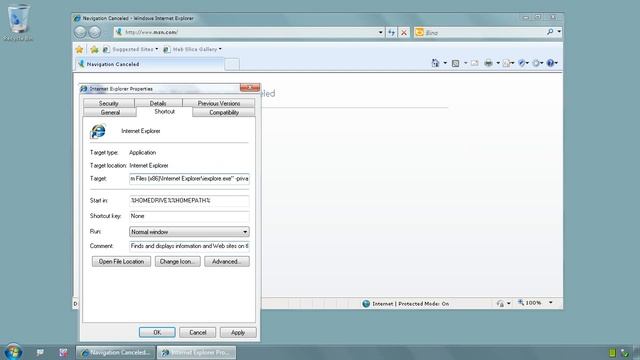Viewport: 640px width, 360px height.
Task: Click the green tray icon
Action: point(612,353)
